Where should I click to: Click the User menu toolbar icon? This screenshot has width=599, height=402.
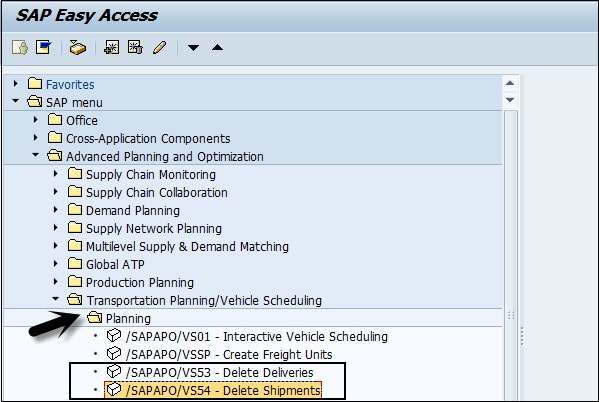[20, 48]
